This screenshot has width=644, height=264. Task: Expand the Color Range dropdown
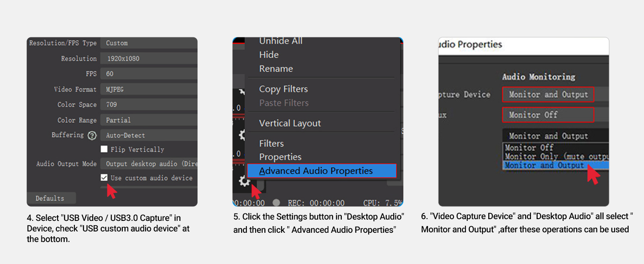(149, 120)
